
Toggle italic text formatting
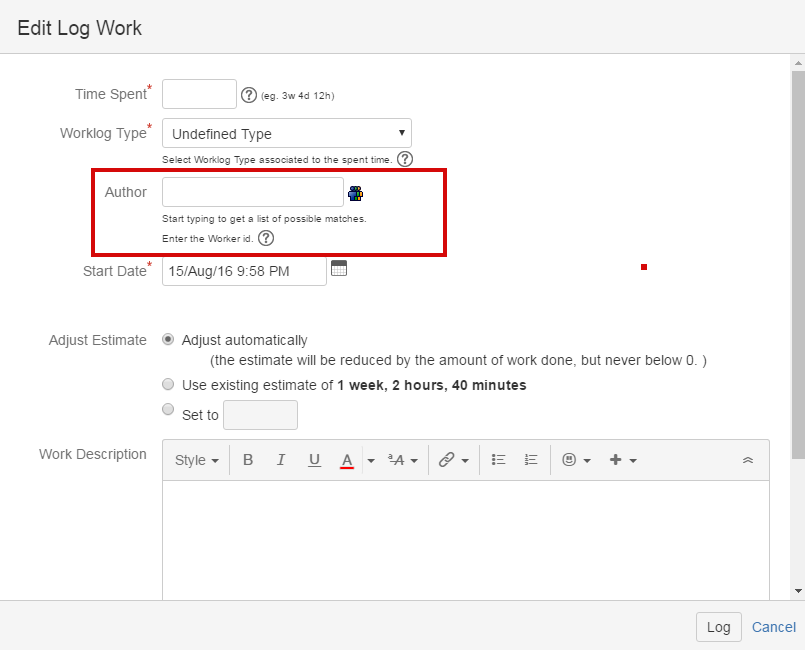pos(281,460)
